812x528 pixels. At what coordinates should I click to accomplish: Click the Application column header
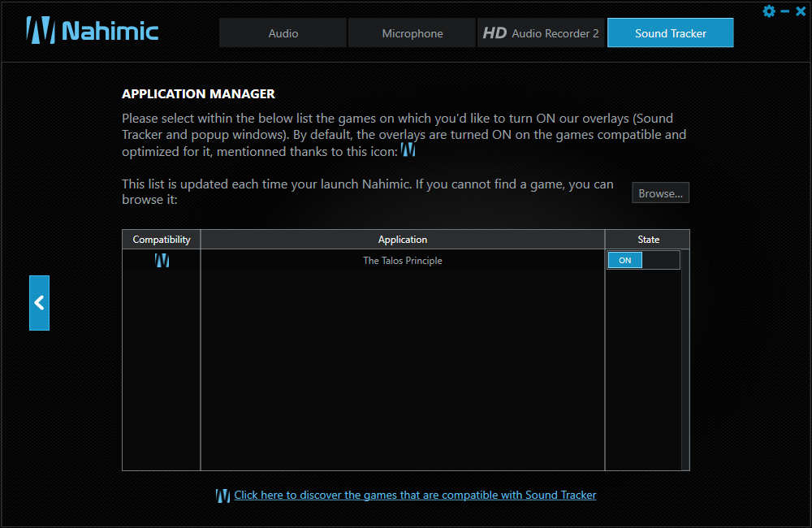403,240
